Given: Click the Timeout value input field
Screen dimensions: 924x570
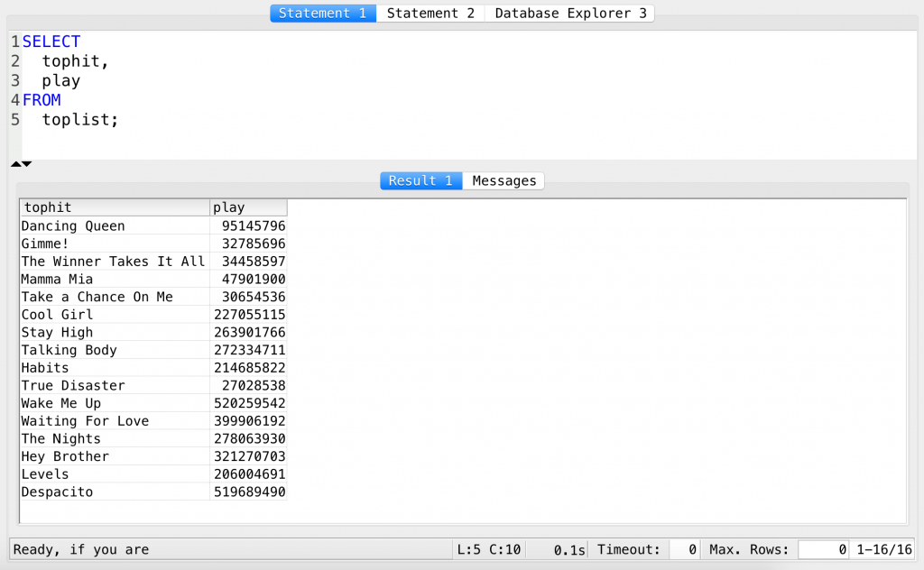Looking at the screenshot, I should [685, 549].
